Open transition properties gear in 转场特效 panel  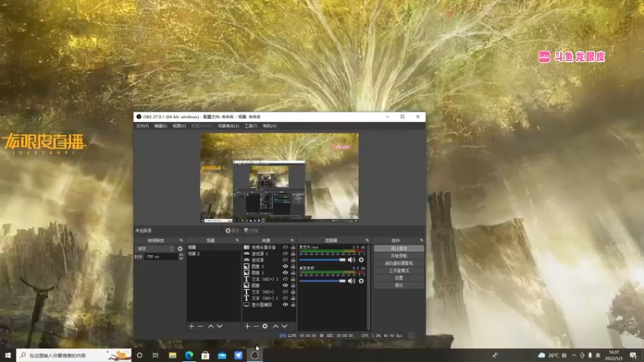(180, 249)
